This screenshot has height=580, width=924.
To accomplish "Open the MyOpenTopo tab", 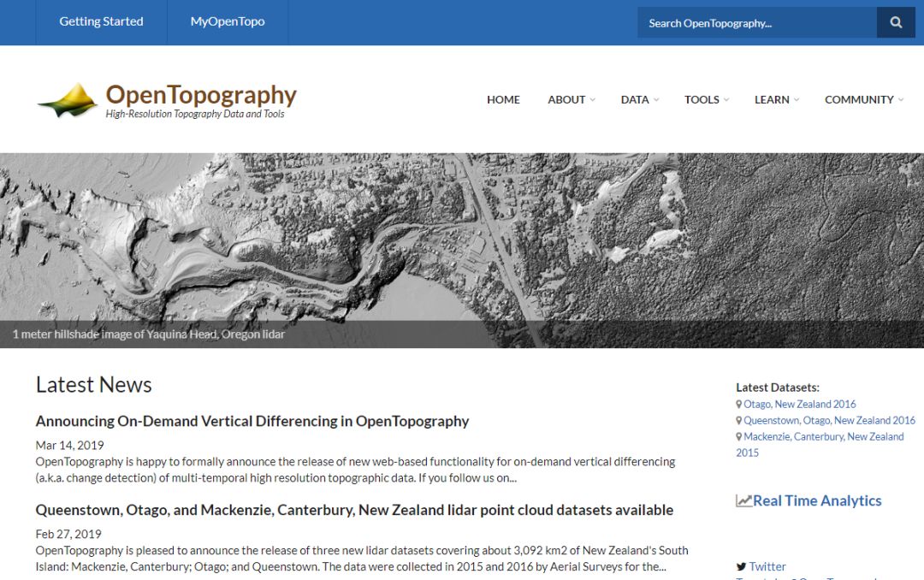I will 228,21.
